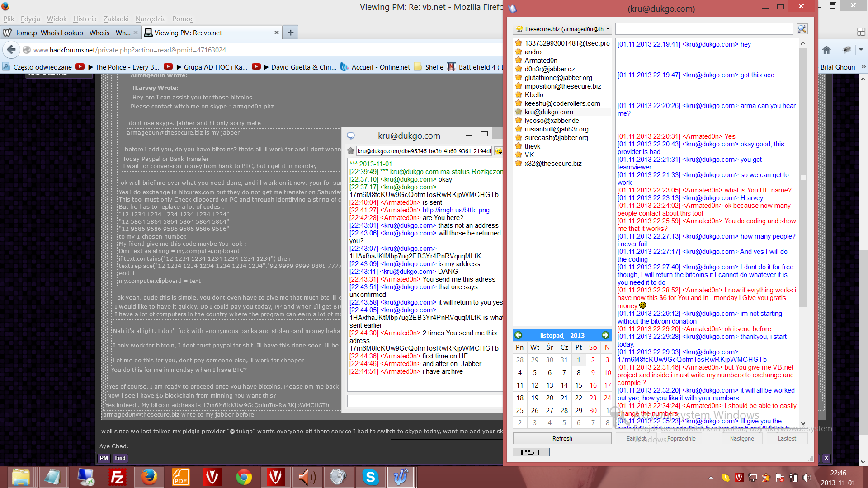Viewport: 868px width, 488px height.
Task: Go to previous month with green left arrow
Action: (519, 335)
